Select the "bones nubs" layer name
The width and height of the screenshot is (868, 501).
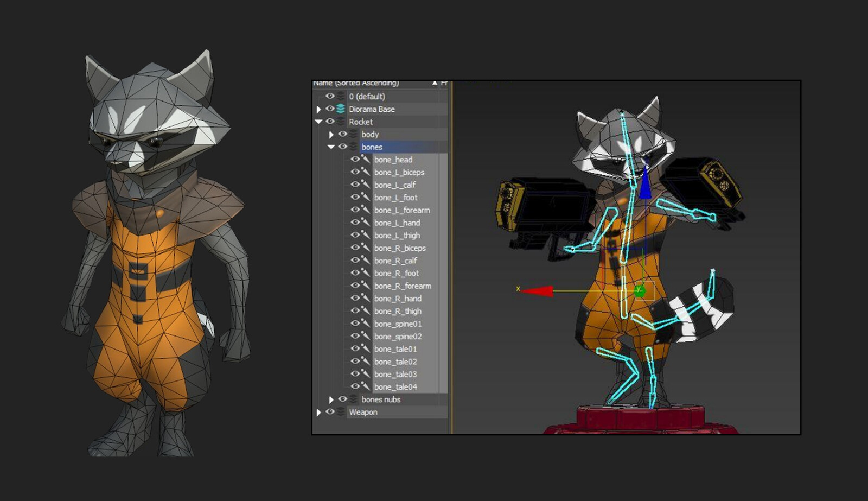pyautogui.click(x=381, y=399)
